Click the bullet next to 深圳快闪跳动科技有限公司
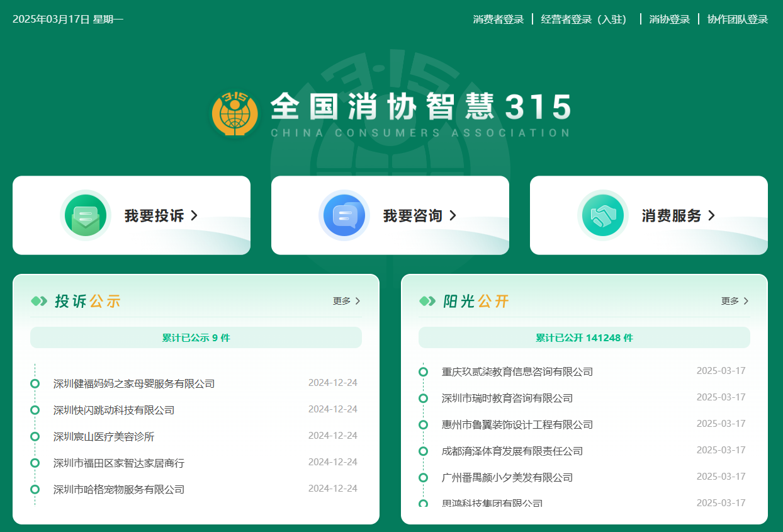The width and height of the screenshot is (783, 532). [x=35, y=410]
